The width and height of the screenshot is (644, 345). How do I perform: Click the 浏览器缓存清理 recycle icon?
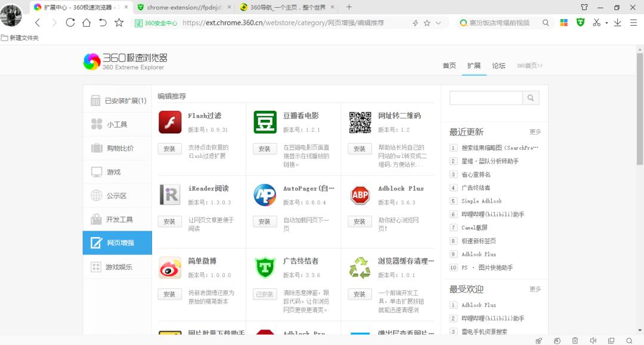(x=359, y=266)
